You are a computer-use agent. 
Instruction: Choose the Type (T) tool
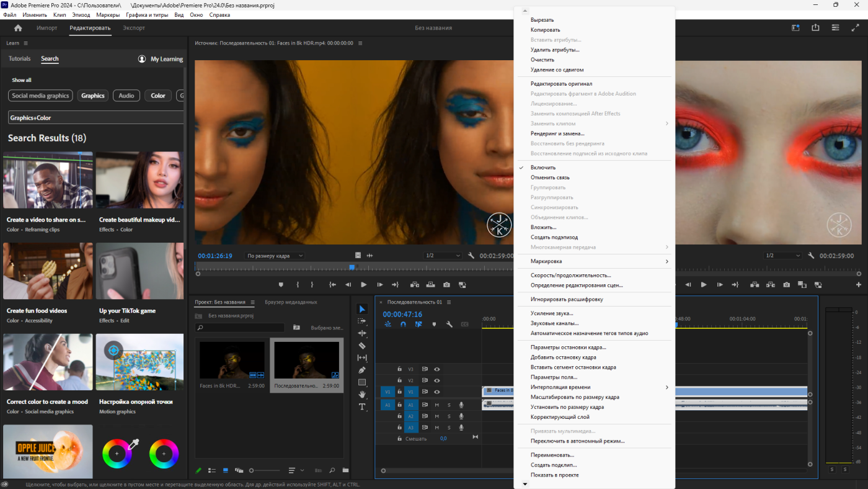pyautogui.click(x=362, y=406)
